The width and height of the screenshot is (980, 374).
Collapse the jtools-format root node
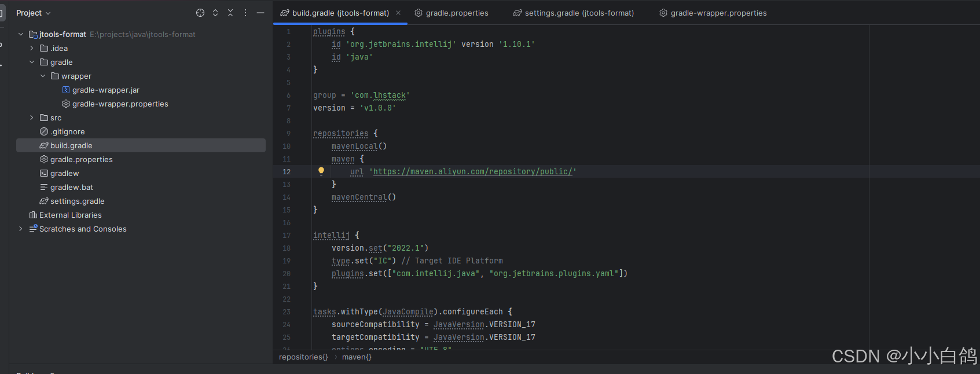point(21,34)
